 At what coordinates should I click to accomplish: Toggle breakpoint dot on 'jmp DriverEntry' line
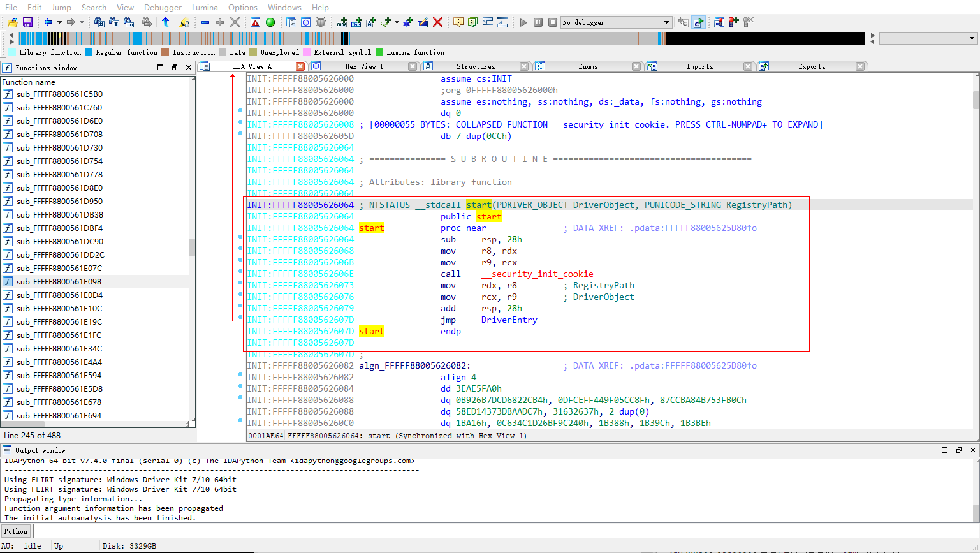(240, 318)
